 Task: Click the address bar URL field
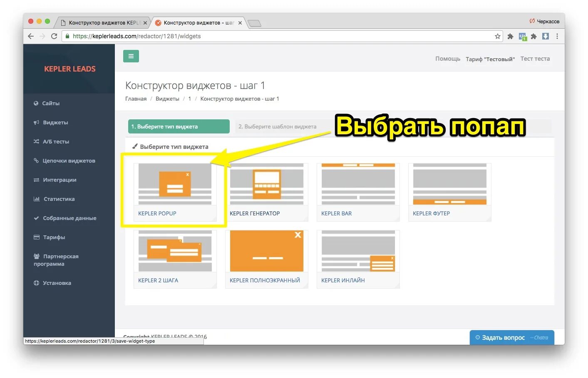(x=282, y=36)
